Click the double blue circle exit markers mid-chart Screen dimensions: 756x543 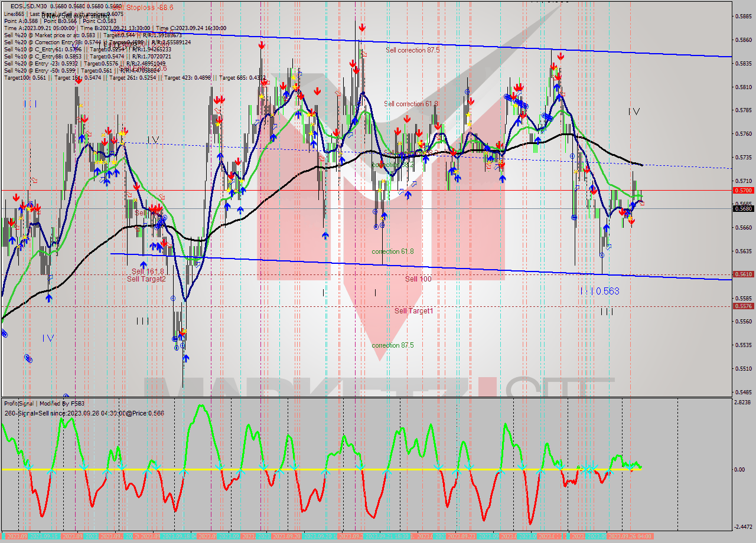[379, 226]
